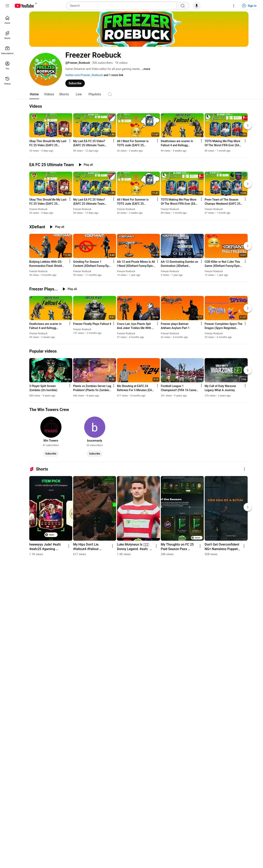Open the Spyro Reignited video thumbnail

tap(226, 308)
